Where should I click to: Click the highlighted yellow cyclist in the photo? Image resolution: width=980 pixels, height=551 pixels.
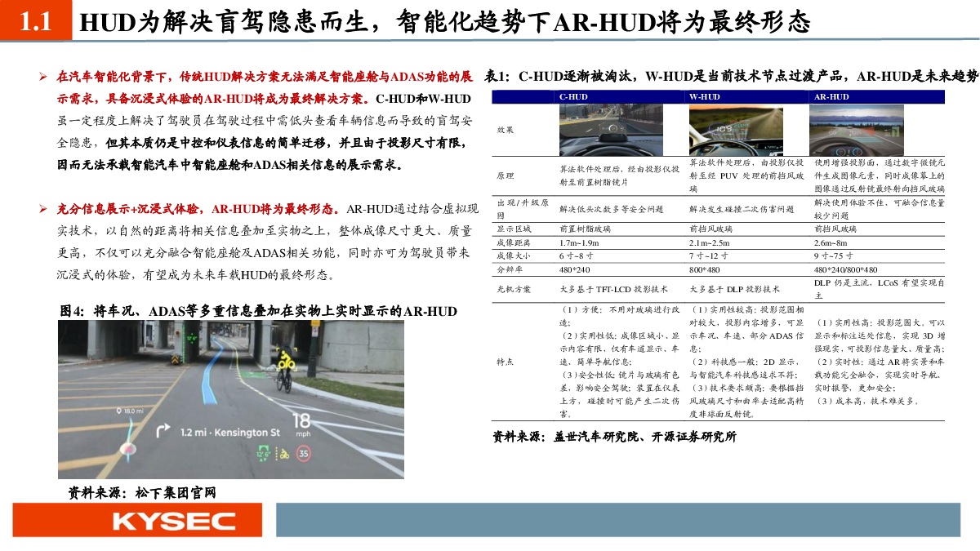[283, 365]
